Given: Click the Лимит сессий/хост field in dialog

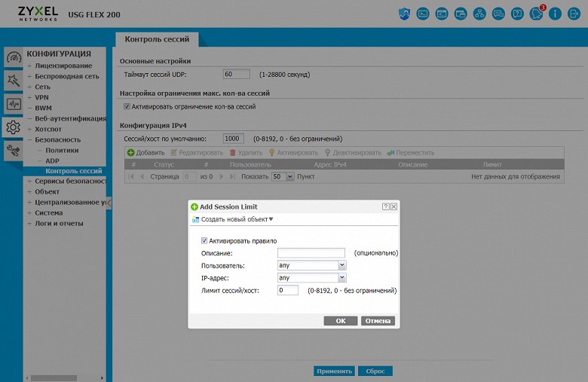Looking at the screenshot, I should coord(288,290).
